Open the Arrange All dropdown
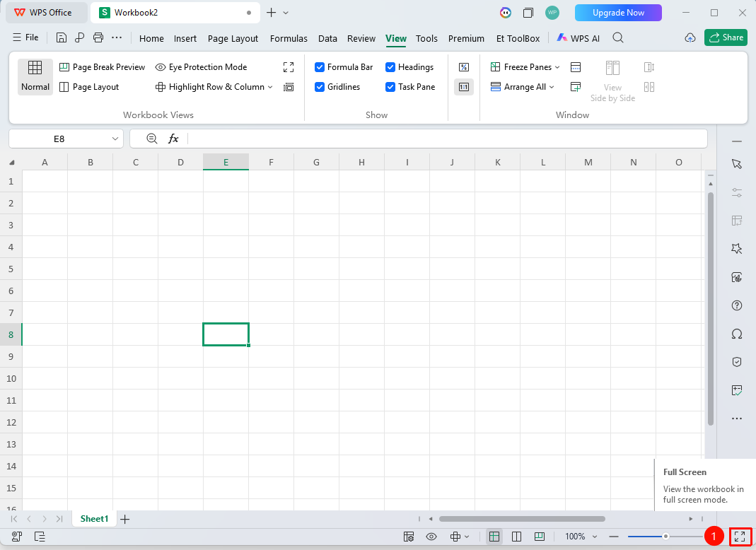Image resolution: width=756 pixels, height=550 pixels. 552,87
